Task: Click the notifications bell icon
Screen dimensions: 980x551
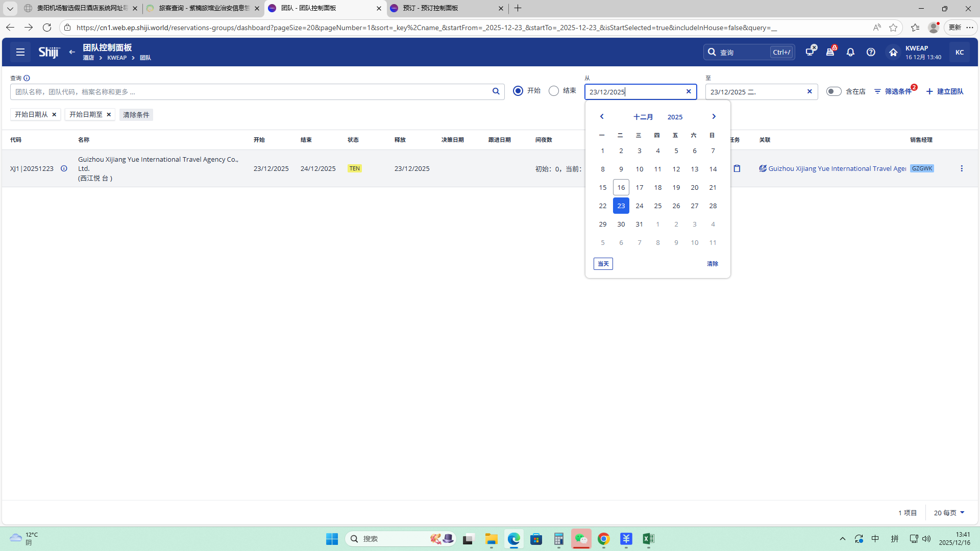Action: (x=850, y=52)
